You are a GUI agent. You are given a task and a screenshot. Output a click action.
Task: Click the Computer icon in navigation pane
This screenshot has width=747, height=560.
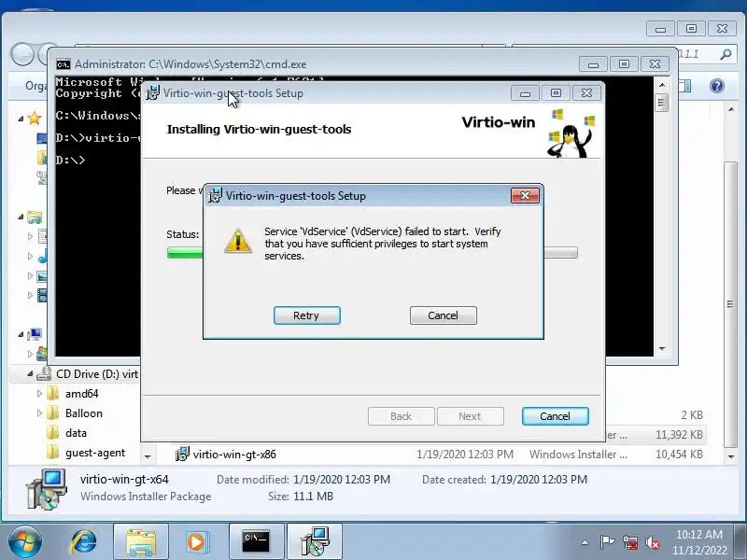point(35,334)
